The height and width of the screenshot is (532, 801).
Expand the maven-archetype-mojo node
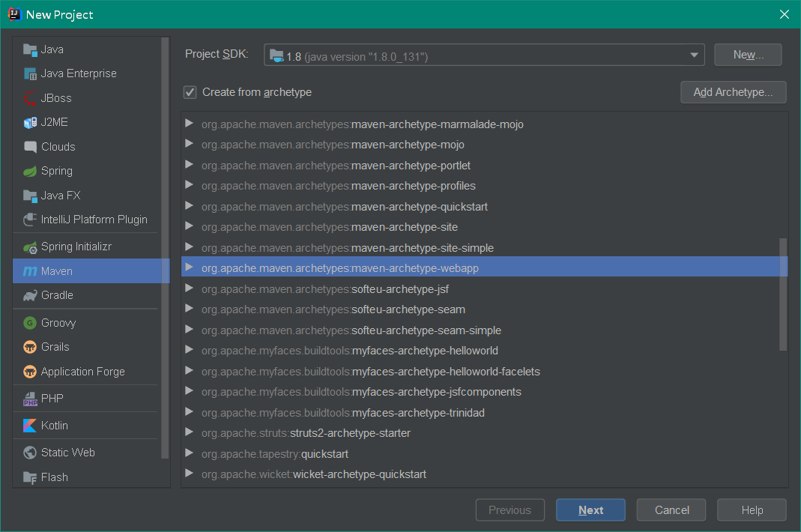(189, 144)
